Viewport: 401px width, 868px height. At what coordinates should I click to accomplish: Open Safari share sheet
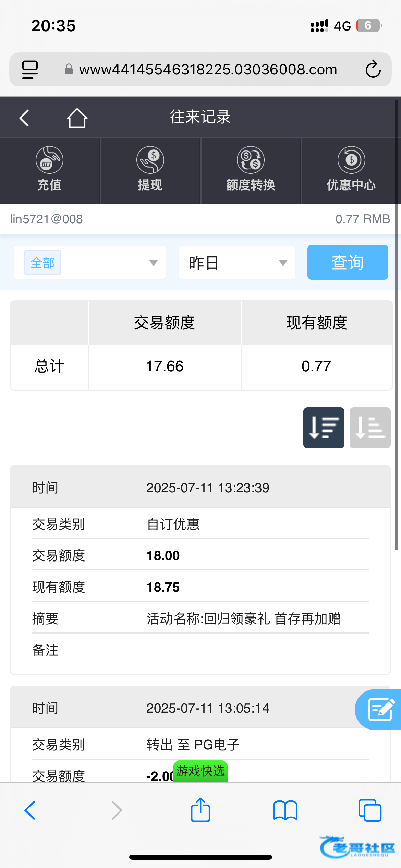coord(200,810)
